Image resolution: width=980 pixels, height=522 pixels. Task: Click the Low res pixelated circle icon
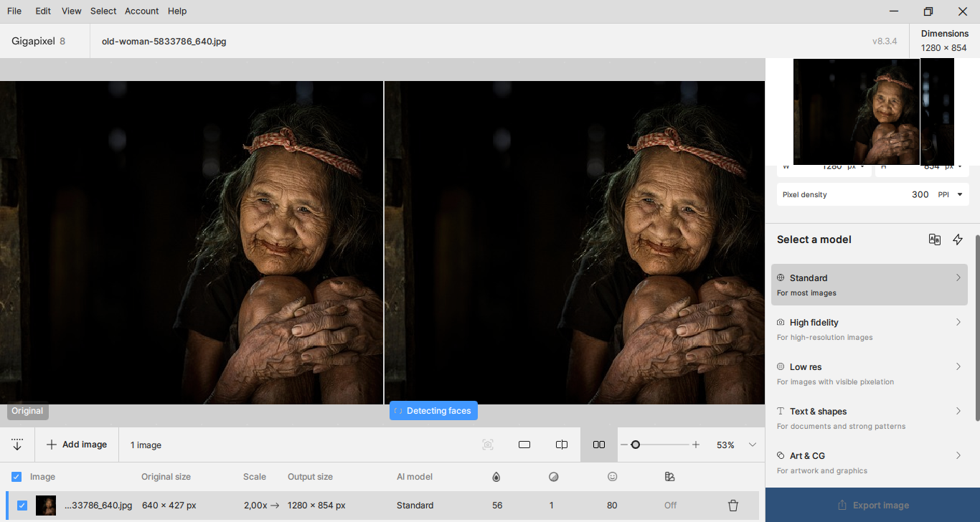pos(781,366)
